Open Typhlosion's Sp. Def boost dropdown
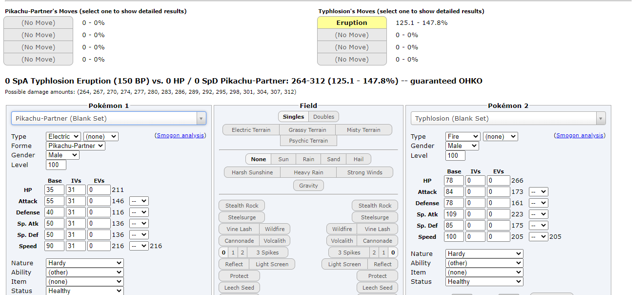This screenshot has height=295, width=644. coord(539,226)
